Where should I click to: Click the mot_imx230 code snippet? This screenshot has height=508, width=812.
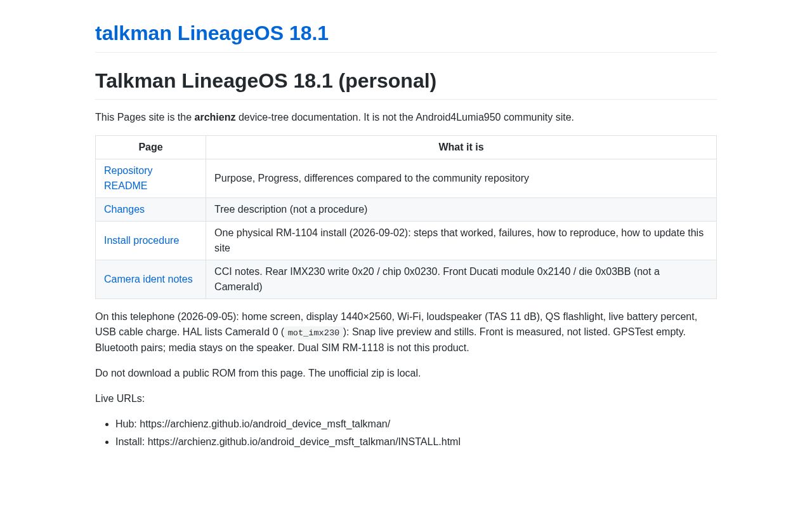pyautogui.click(x=313, y=333)
